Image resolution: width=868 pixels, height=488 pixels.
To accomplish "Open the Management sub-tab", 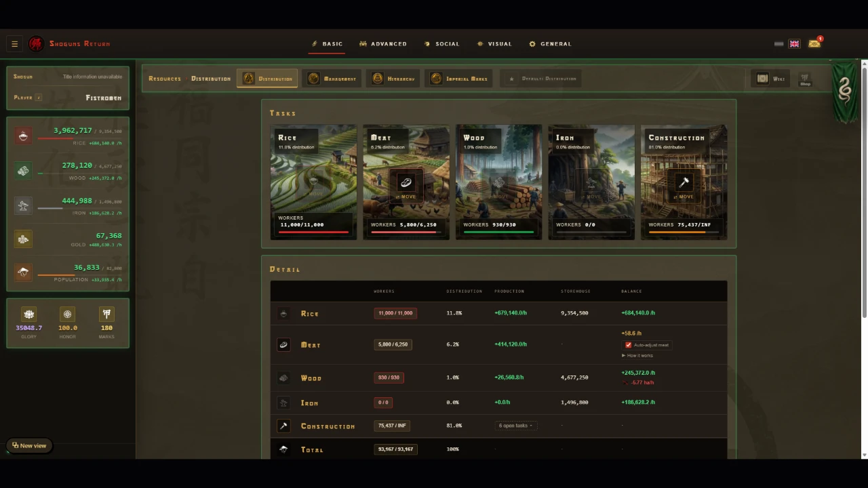I will pyautogui.click(x=332, y=79).
